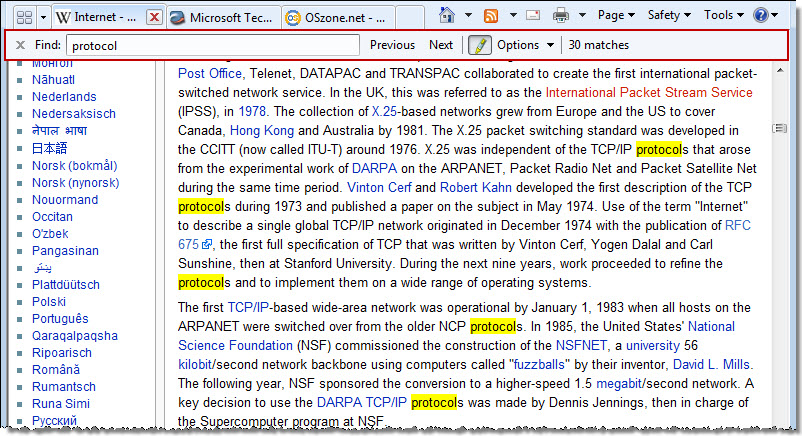Open the Norsk (nynorsk) language link
This screenshot has width=802, height=436.
click(75, 183)
